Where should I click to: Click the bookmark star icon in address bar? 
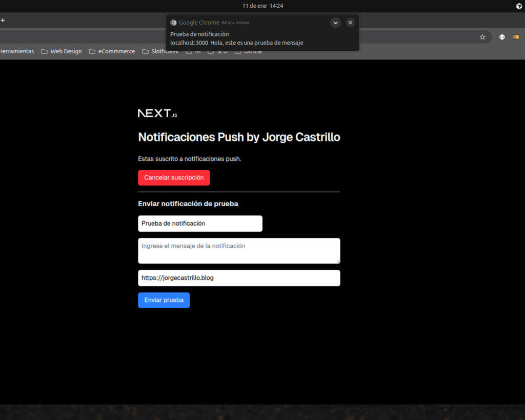coord(482,37)
